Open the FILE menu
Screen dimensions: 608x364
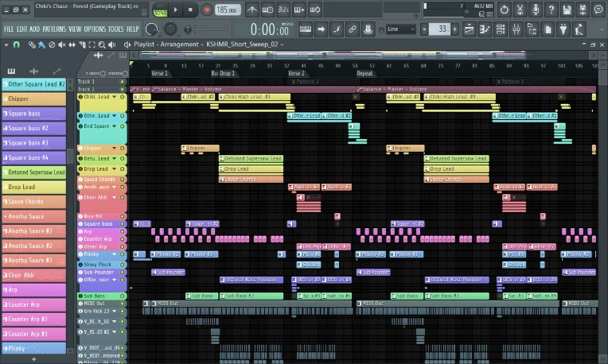[9, 29]
